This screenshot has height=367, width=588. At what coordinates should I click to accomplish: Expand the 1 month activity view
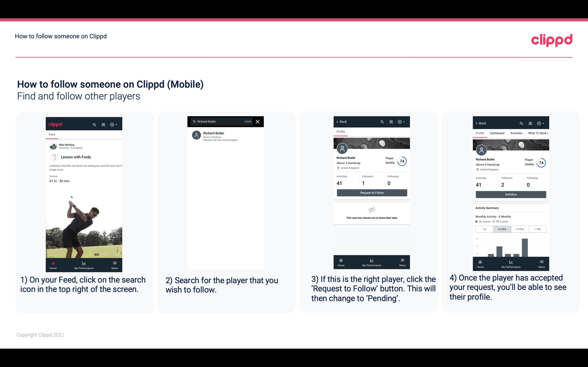(538, 229)
